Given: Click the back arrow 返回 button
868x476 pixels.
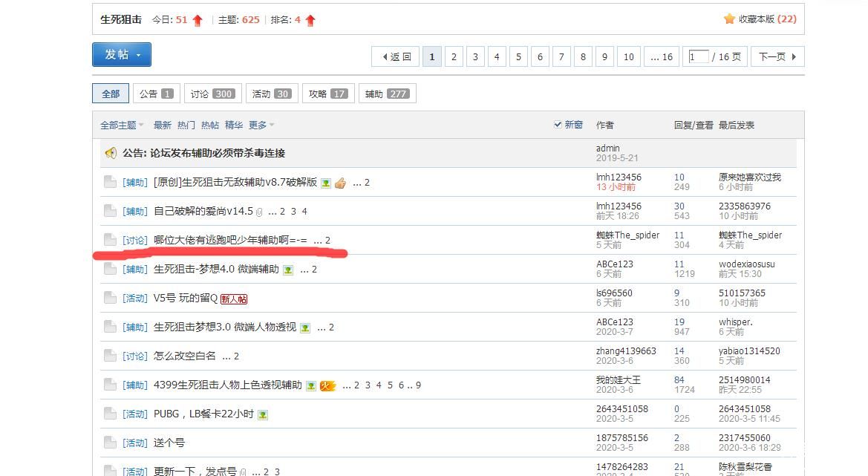Looking at the screenshot, I should coord(395,56).
